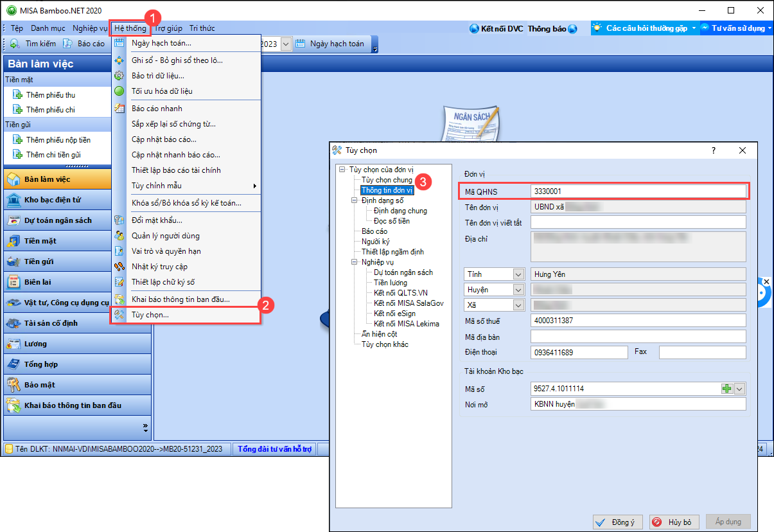Select Nhật ký truy cập menu item
The width and height of the screenshot is (774, 532).
[x=186, y=267]
